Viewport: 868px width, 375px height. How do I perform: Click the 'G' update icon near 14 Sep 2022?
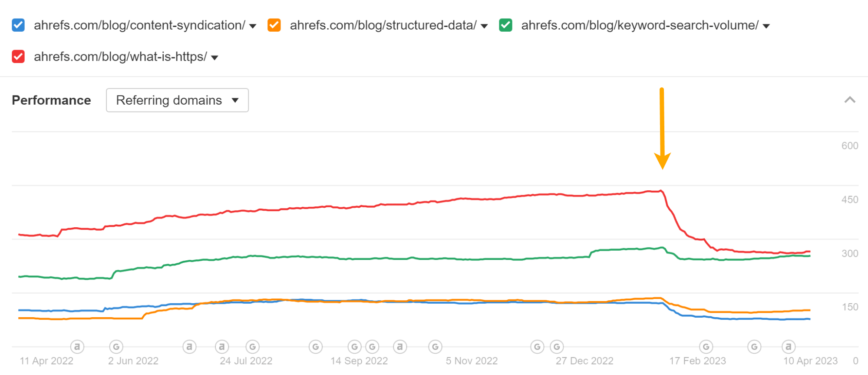coord(354,346)
